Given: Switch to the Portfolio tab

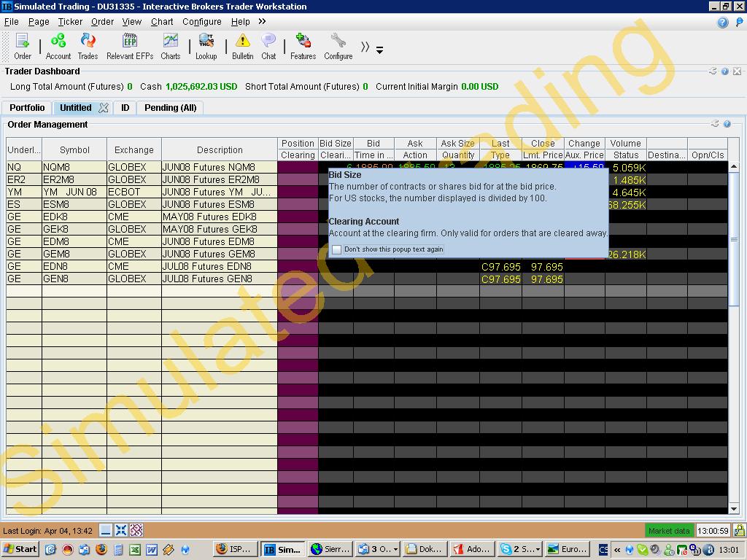Looking at the screenshot, I should tap(27, 108).
